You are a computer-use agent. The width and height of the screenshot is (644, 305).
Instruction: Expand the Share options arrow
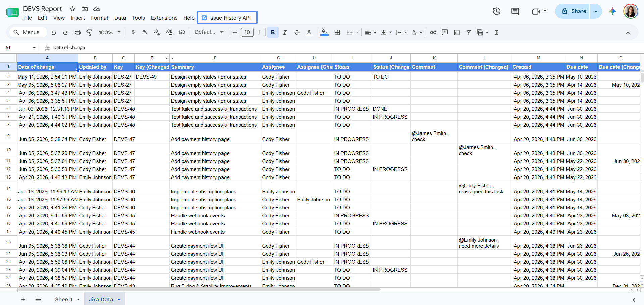[596, 11]
